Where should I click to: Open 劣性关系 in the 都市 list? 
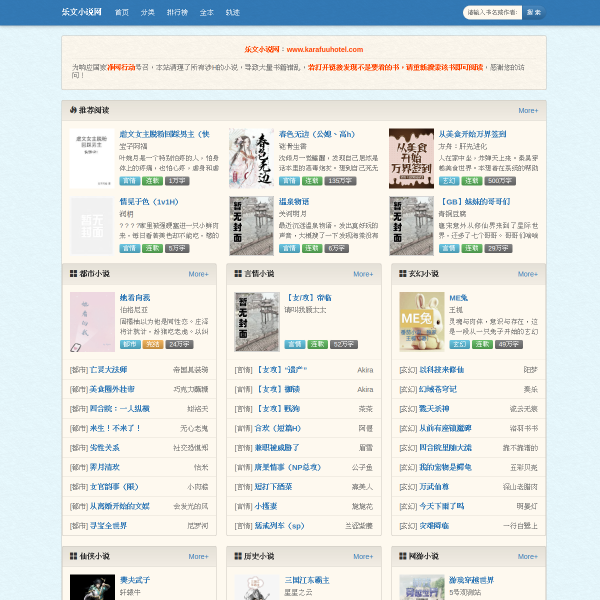[104, 448]
